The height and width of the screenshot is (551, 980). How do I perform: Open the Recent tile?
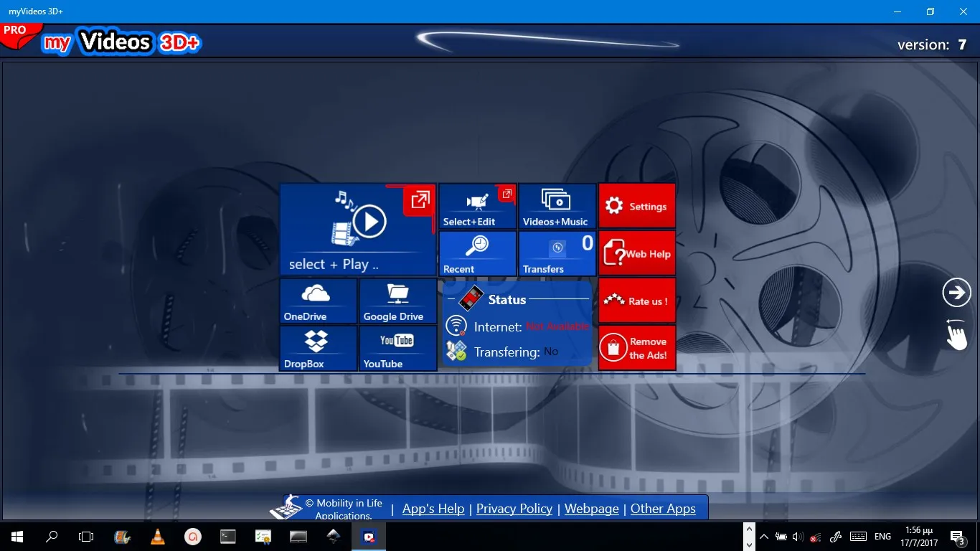[x=477, y=253]
